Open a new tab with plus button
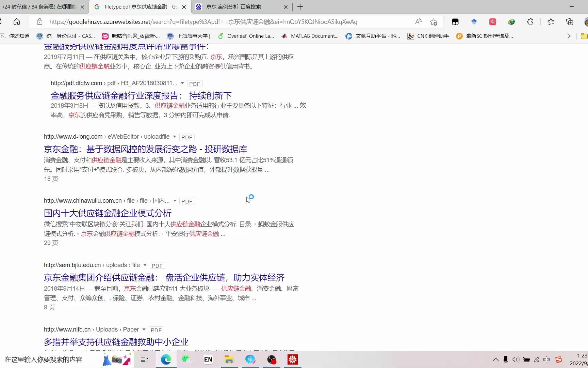Image resolution: width=588 pixels, height=368 pixels. 300,7
